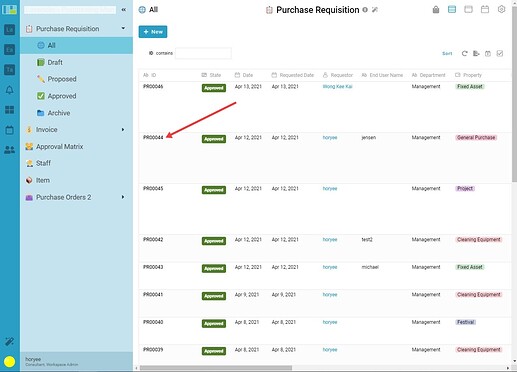517x372 pixels.
Task: Expand the Invoice section arrow
Action: [x=123, y=129]
